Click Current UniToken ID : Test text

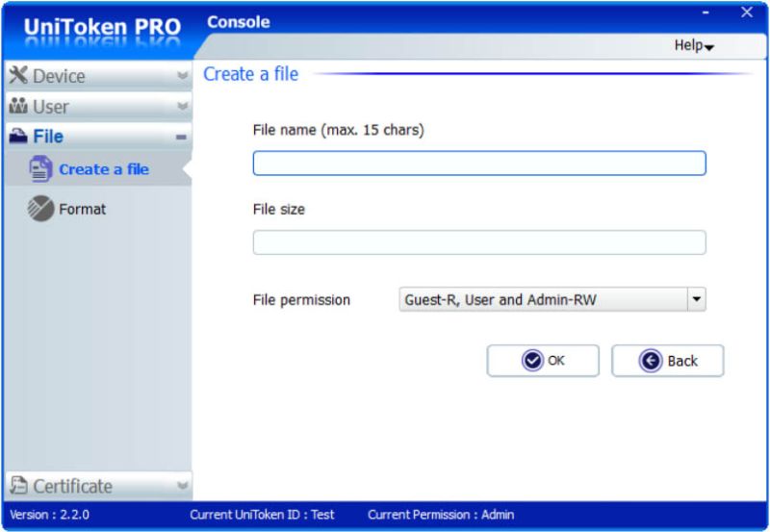coord(262,515)
